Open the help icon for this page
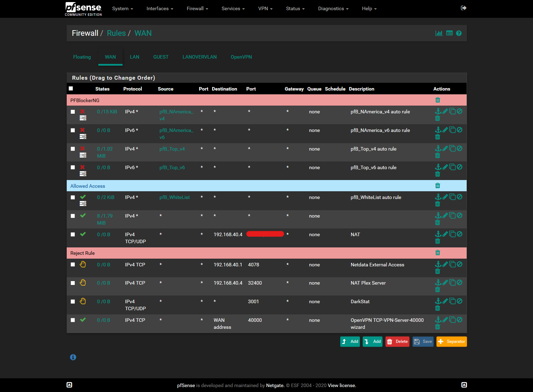The width and height of the screenshot is (533, 392). [x=459, y=33]
